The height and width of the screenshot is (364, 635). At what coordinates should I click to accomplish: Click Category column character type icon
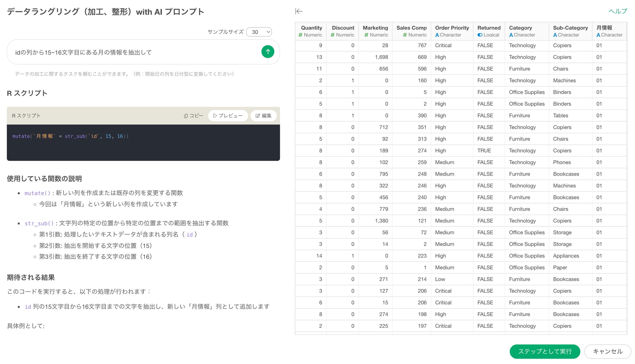(x=511, y=35)
